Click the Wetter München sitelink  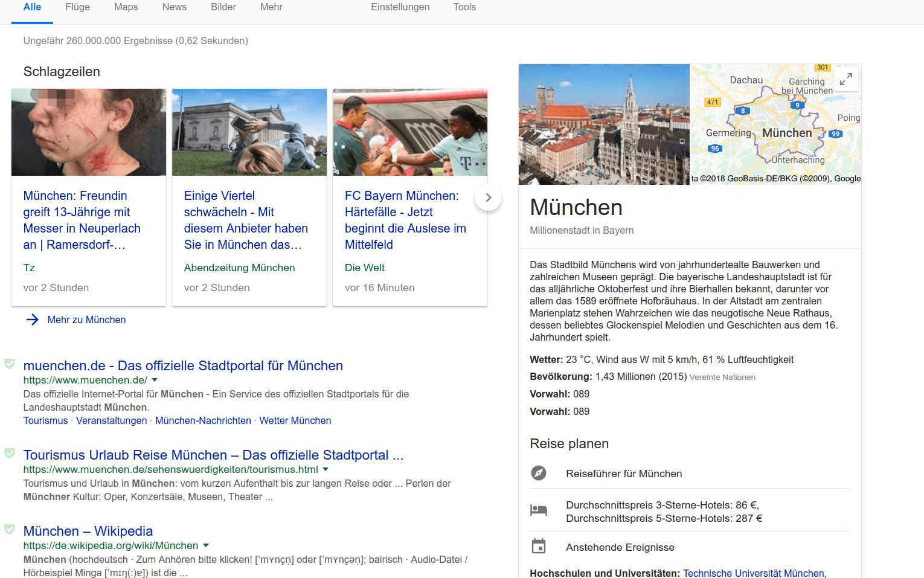pos(295,420)
